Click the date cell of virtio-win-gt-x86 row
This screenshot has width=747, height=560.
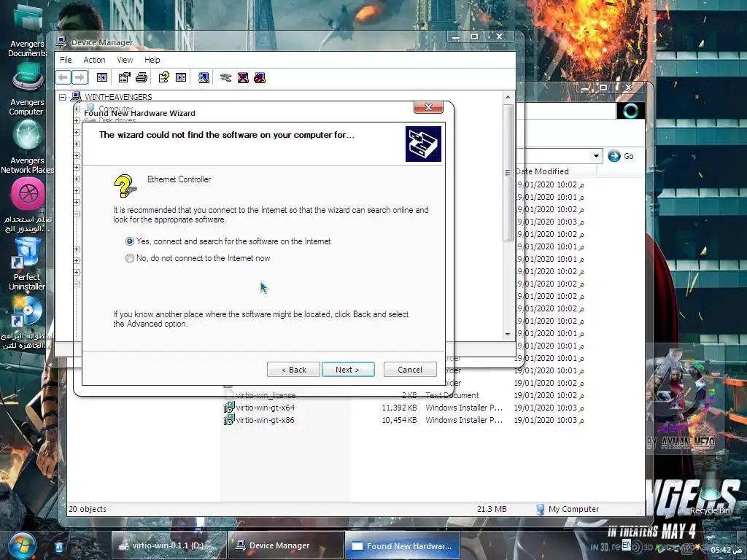point(549,420)
